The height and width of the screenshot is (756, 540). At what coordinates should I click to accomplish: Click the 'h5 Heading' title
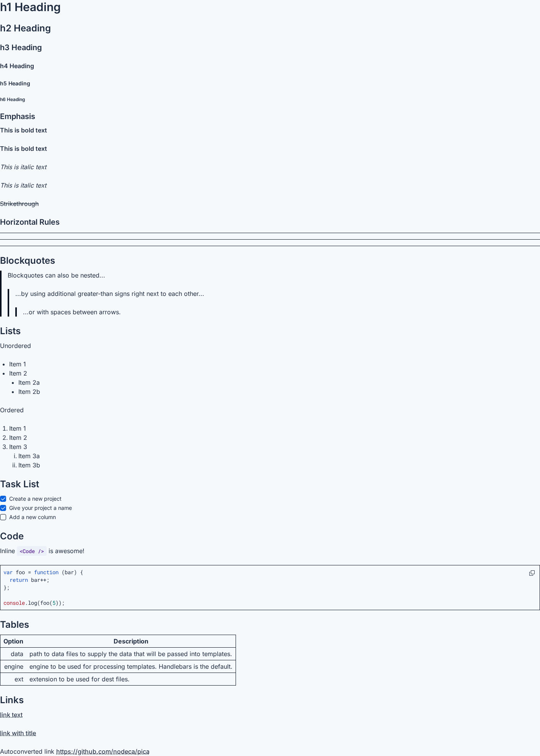15,83
